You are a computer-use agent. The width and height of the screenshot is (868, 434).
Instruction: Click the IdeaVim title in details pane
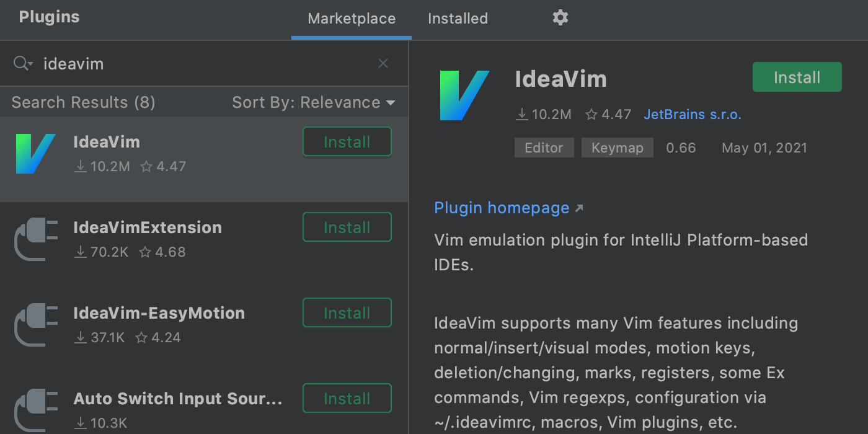tap(560, 79)
